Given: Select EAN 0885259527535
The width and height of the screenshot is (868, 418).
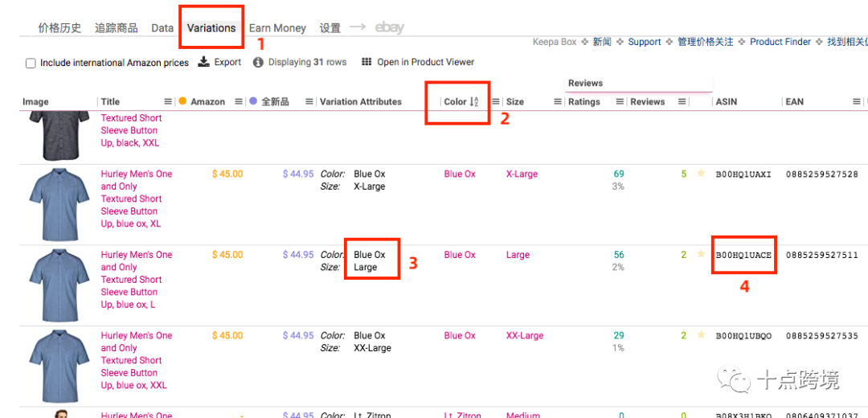Looking at the screenshot, I should 822,336.
